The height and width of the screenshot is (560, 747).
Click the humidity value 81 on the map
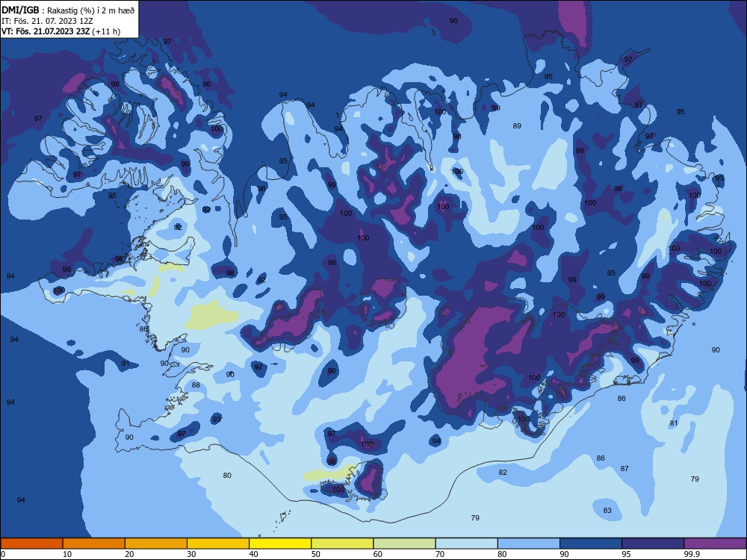[674, 423]
